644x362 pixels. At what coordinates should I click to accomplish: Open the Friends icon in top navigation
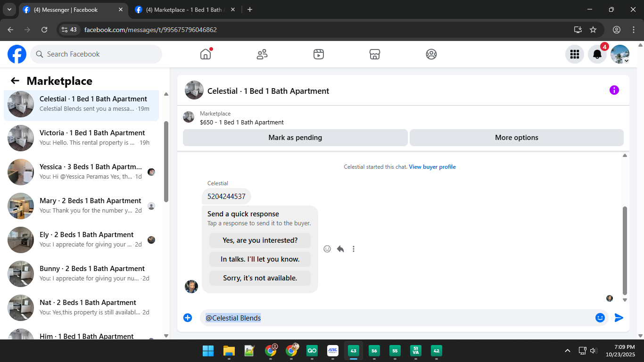point(262,54)
